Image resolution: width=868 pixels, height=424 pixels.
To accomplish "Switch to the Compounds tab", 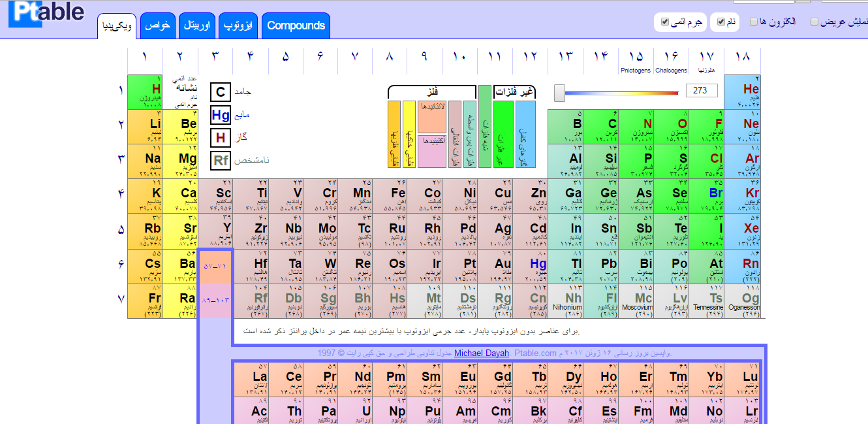I will tap(296, 25).
